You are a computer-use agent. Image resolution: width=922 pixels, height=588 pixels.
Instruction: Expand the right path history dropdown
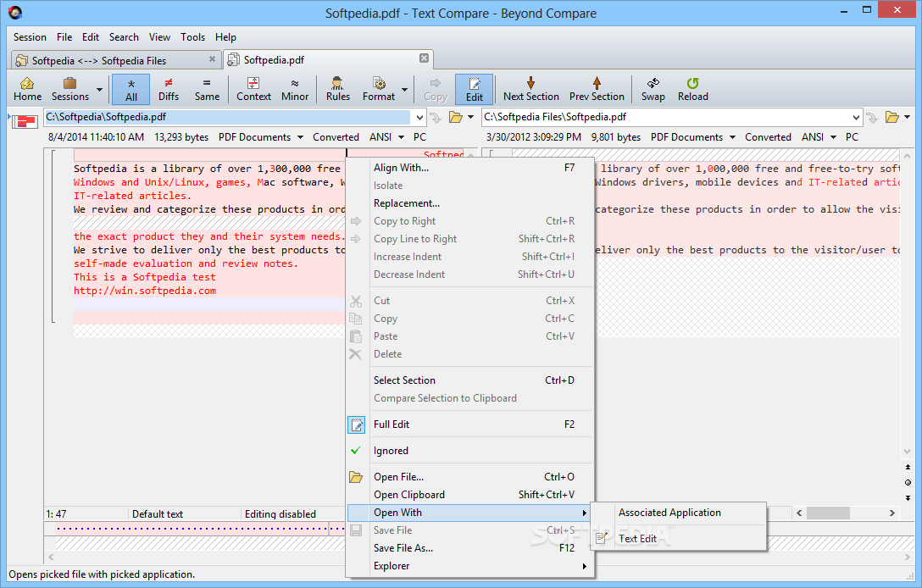pyautogui.click(x=856, y=117)
